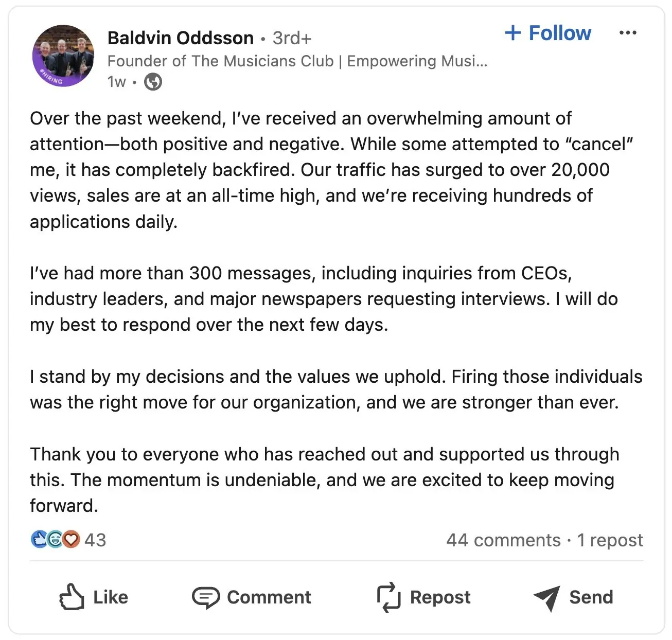The image size is (672, 640).
Task: Expand the connection degree indicator 3rd+
Action: 291,38
